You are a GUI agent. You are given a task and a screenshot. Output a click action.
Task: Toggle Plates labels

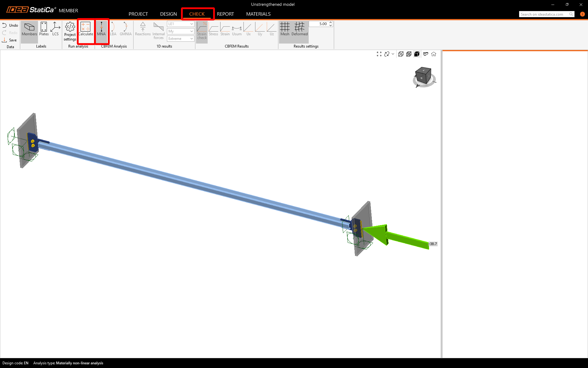pos(44,29)
